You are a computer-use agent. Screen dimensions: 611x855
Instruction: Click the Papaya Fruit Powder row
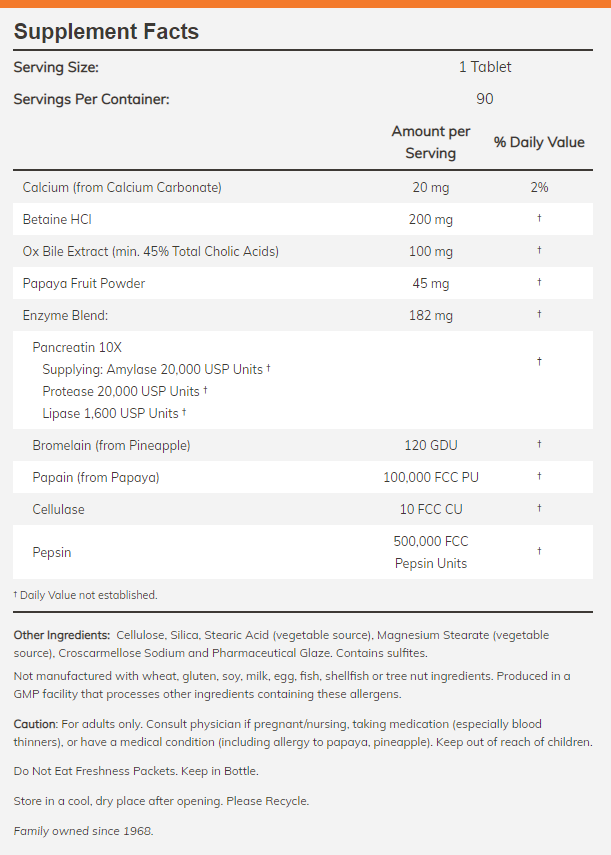84,283
